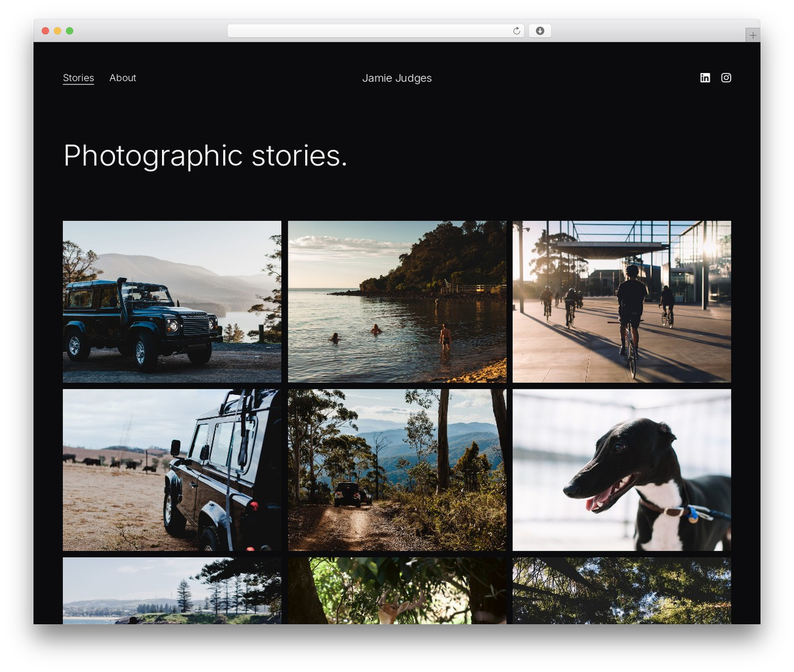Image resolution: width=794 pixels, height=672 pixels.
Task: Go to the Stories page
Action: pos(78,78)
